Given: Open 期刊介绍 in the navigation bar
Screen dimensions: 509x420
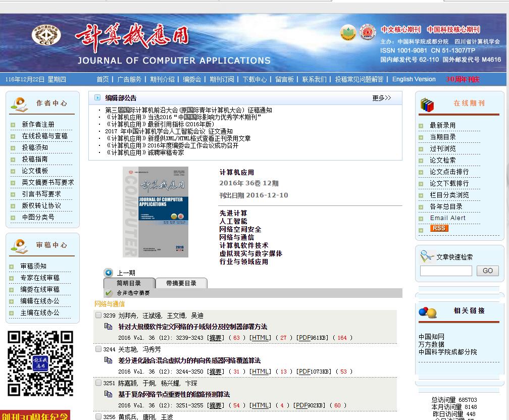Looking at the screenshot, I should click(162, 79).
